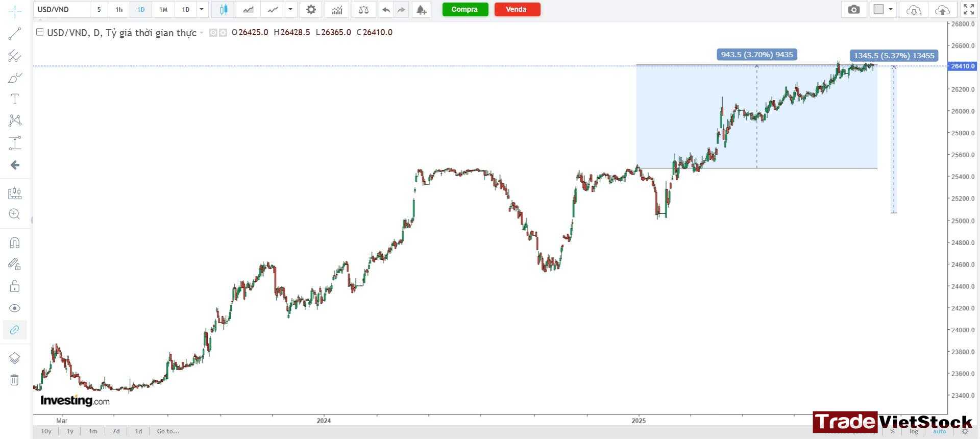This screenshot has width=980, height=439.
Task: Click the compare symbols scales icon
Action: (363, 9)
